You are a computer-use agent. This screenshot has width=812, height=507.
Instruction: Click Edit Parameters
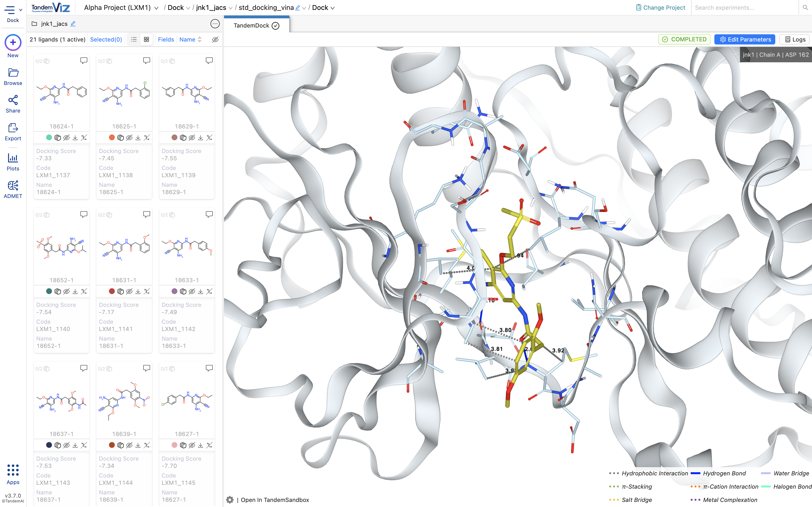coord(744,39)
